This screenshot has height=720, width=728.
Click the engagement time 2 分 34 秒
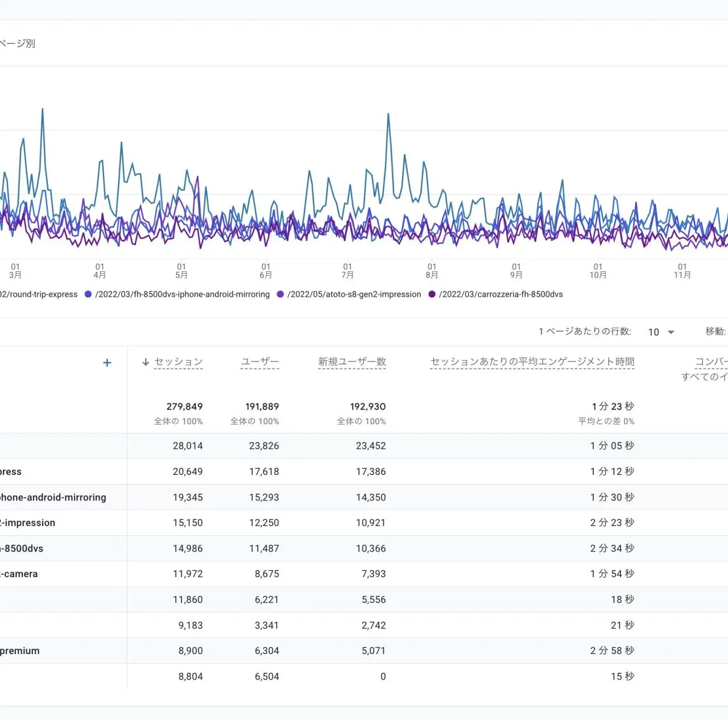(612, 548)
